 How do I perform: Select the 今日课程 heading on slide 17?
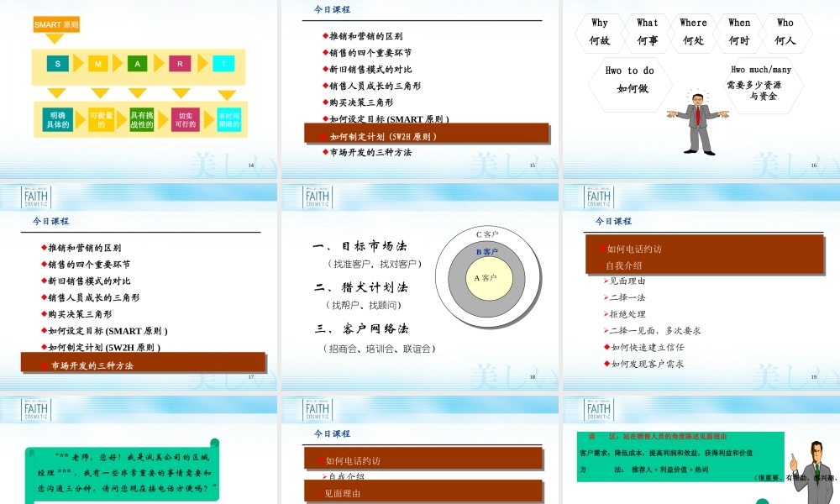51,221
